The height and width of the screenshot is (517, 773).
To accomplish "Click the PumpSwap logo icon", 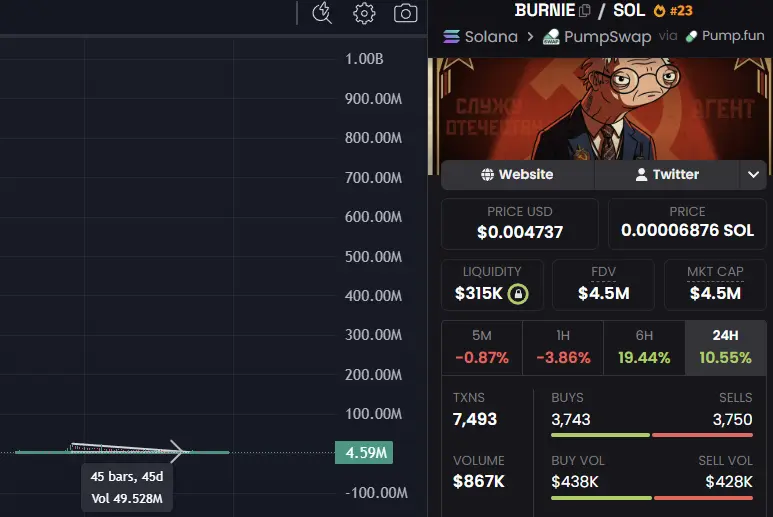I will click(551, 37).
